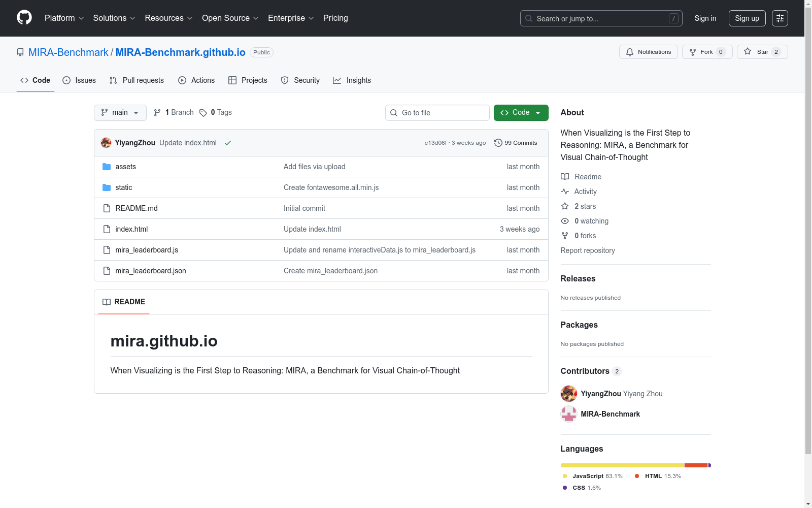This screenshot has height=508, width=812.
Task: Open the Projects tab
Action: [x=248, y=80]
